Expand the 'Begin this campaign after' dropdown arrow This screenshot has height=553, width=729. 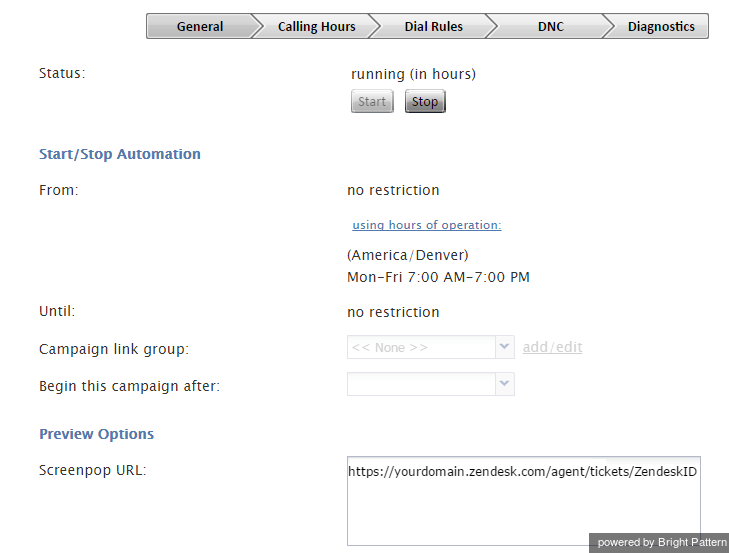(x=504, y=384)
